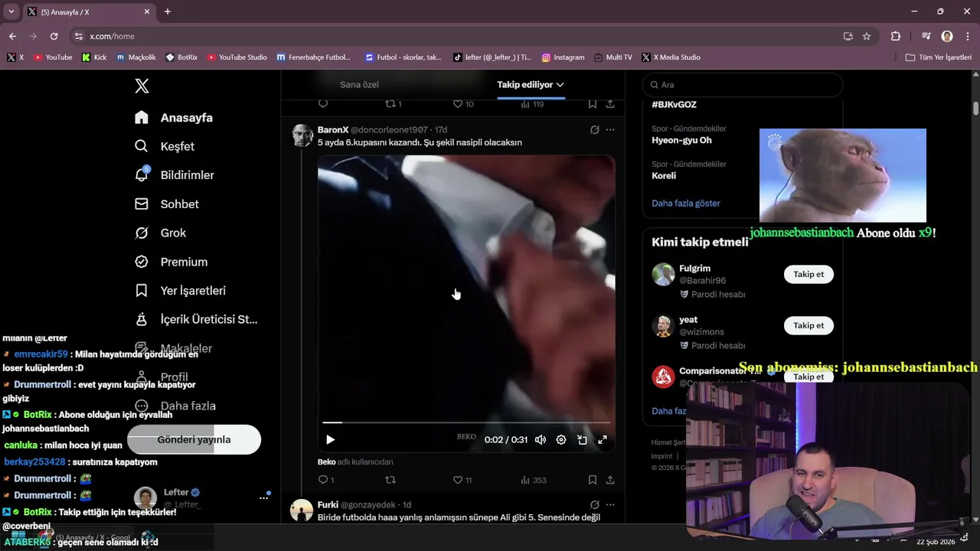Repost BaronX's post
The width and height of the screenshot is (980, 551).
click(x=390, y=480)
